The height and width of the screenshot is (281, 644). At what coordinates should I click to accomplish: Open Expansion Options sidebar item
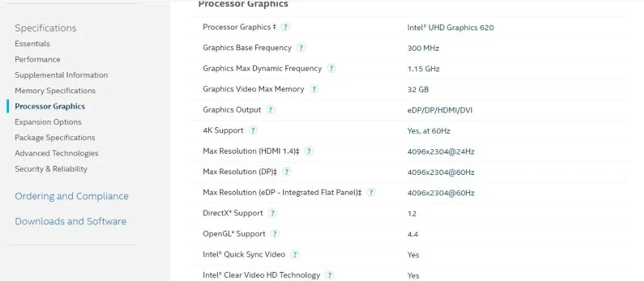(48, 122)
